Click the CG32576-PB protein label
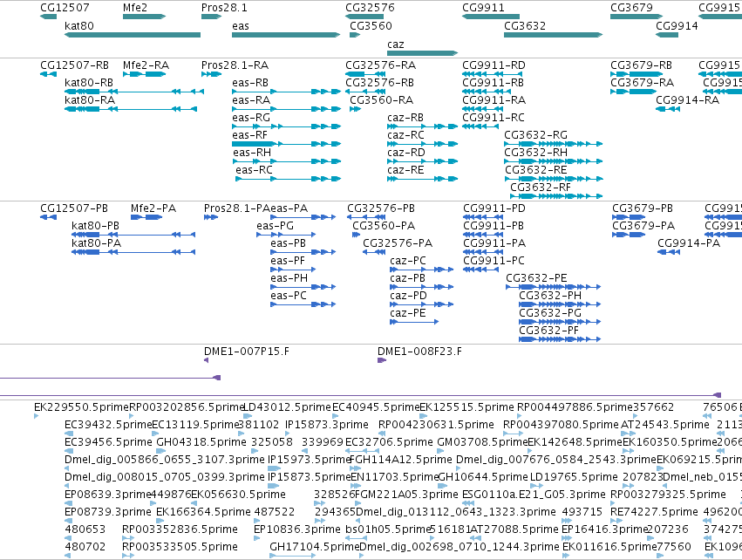This screenshot has width=742, height=560. (x=381, y=208)
